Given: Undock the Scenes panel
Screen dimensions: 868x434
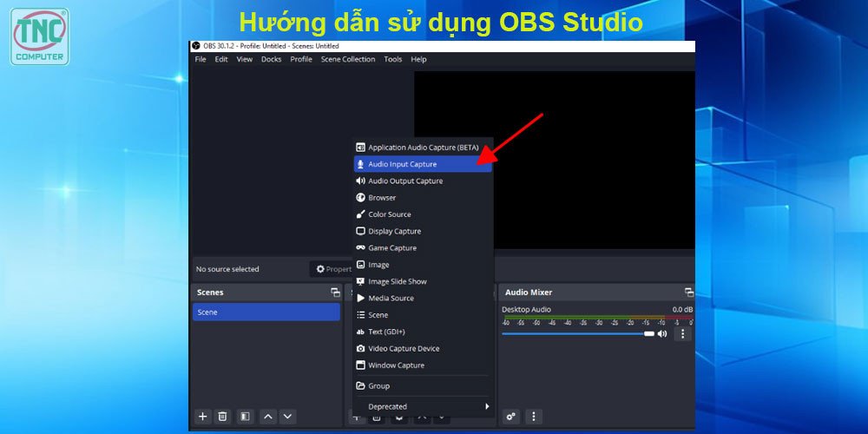Looking at the screenshot, I should coord(335,293).
